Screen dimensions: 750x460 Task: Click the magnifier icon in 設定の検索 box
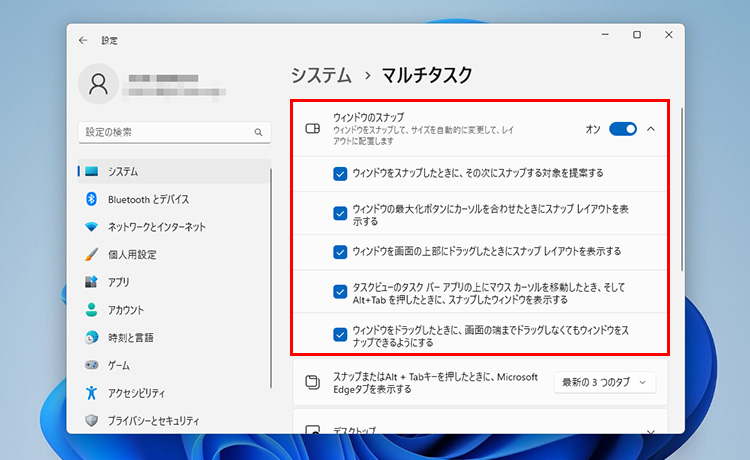pos(258,132)
